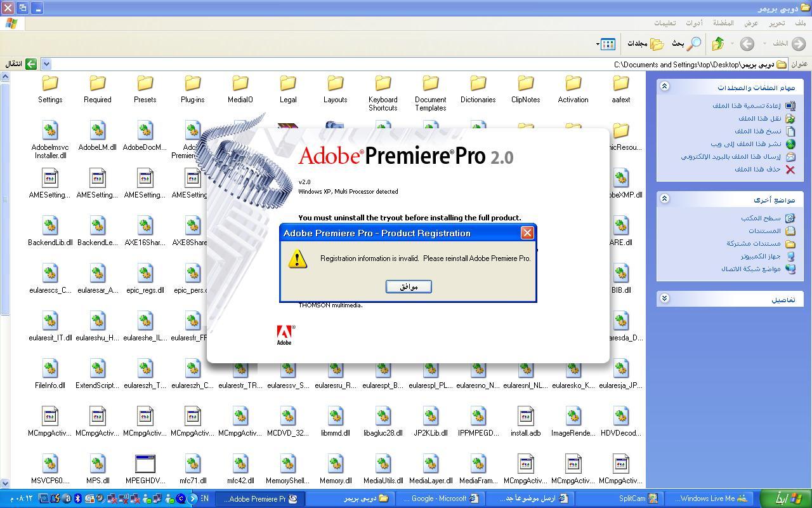Open the address bar dropdown arrow
The image size is (812, 508).
click(46, 64)
